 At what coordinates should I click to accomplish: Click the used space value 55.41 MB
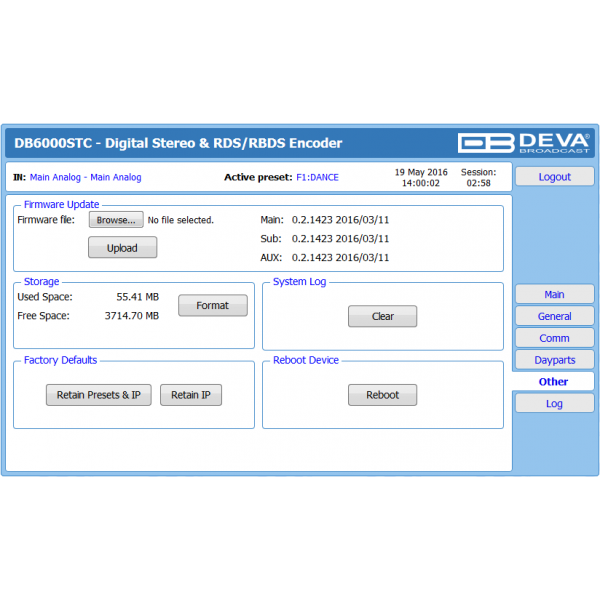coord(138,297)
